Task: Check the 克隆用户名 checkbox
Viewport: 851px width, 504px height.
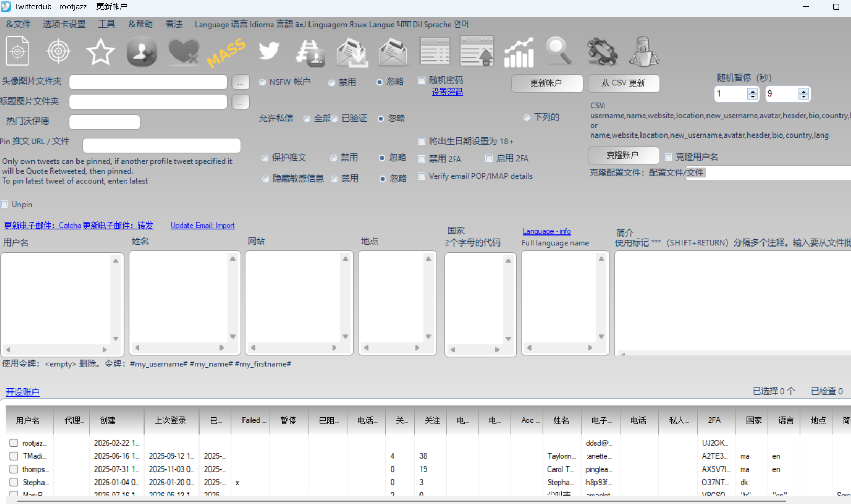Action: point(668,157)
